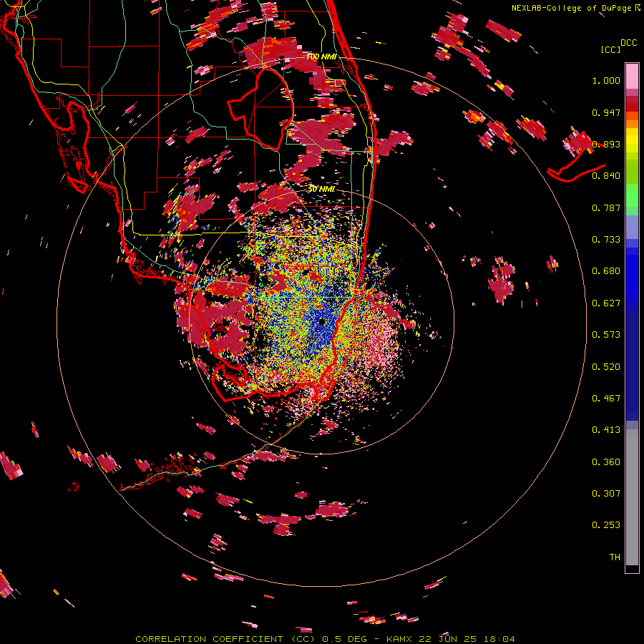Viewport: 644px width, 644px height.
Task: Click the 0.520 scale value
Action: pos(606,367)
